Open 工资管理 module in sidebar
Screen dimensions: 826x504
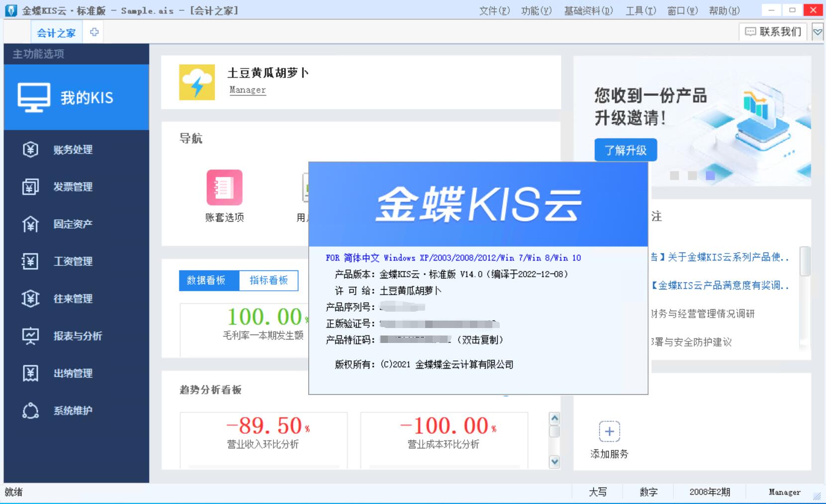(x=76, y=261)
